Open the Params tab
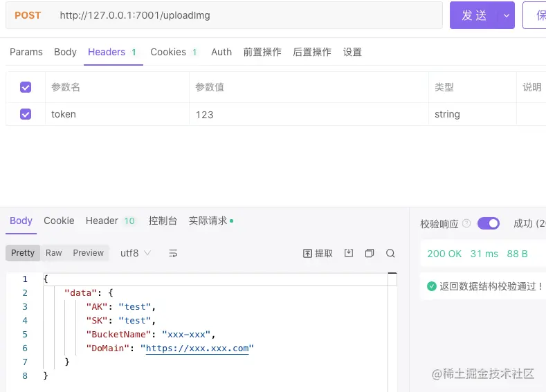 pos(26,52)
